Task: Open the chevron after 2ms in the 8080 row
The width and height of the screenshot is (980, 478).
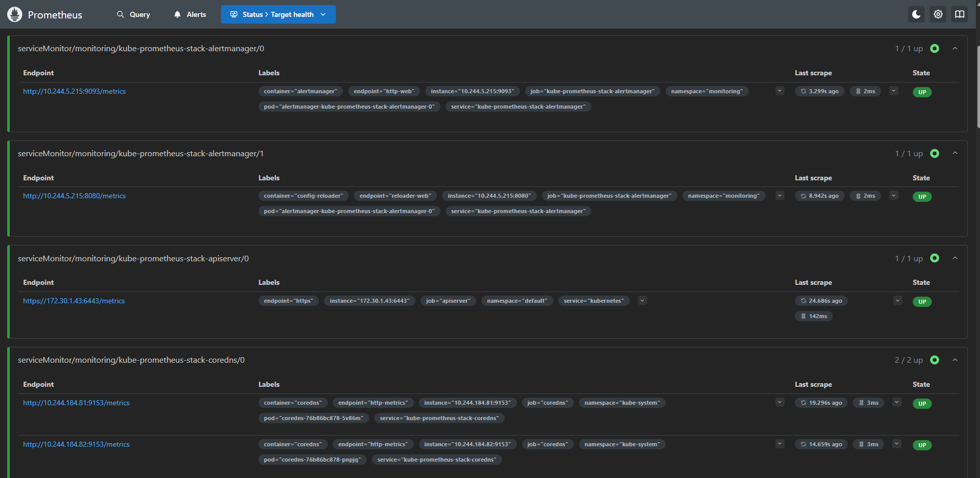Action: point(894,196)
